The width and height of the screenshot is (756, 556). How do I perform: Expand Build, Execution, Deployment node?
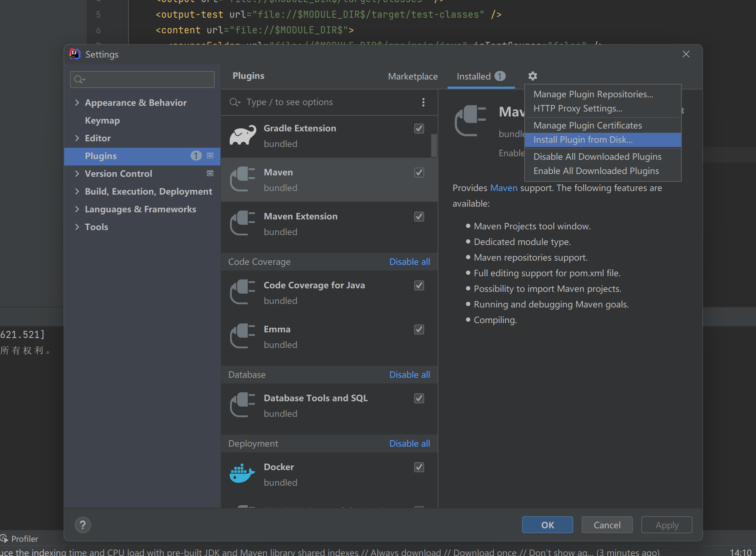[77, 191]
